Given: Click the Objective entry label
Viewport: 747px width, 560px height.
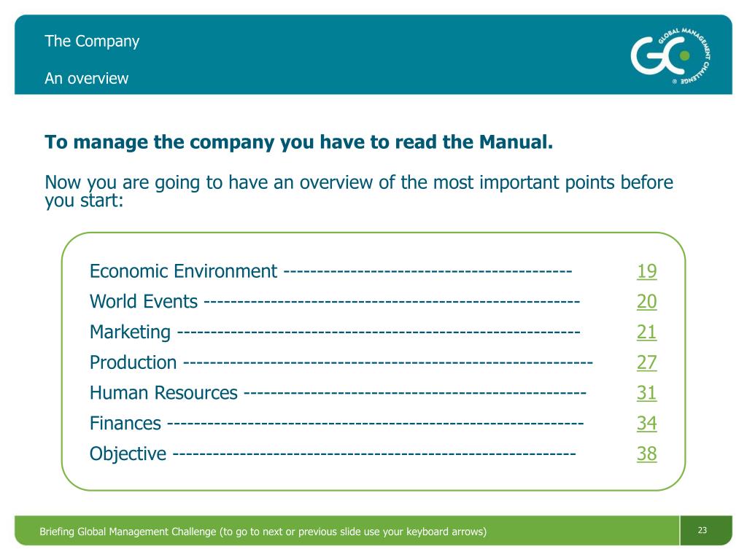Looking at the screenshot, I should click(x=128, y=454).
